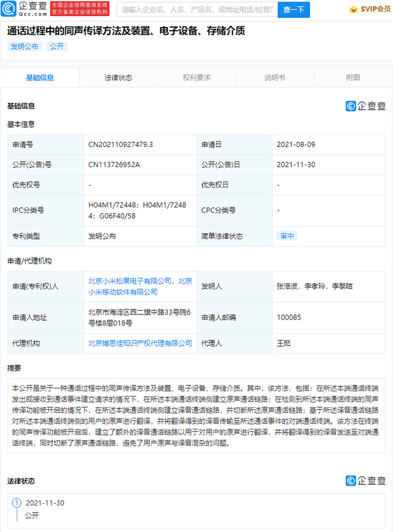Image resolution: width=393 pixels, height=532 pixels.
Task: Click the 企查查 watermark beside 基础信息
Action: [x=365, y=106]
